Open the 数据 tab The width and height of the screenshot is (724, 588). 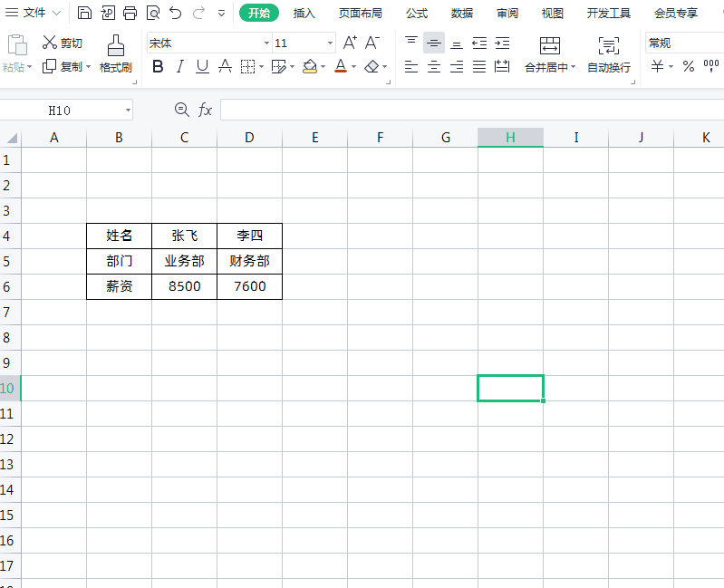click(462, 13)
